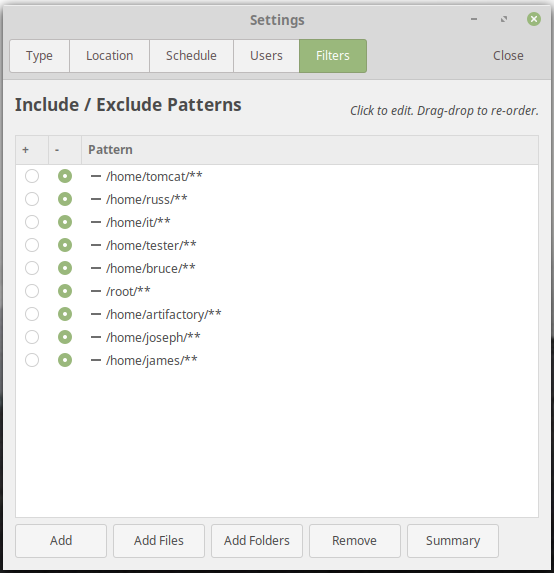Click exclude radio for /home/it/**

click(x=65, y=222)
